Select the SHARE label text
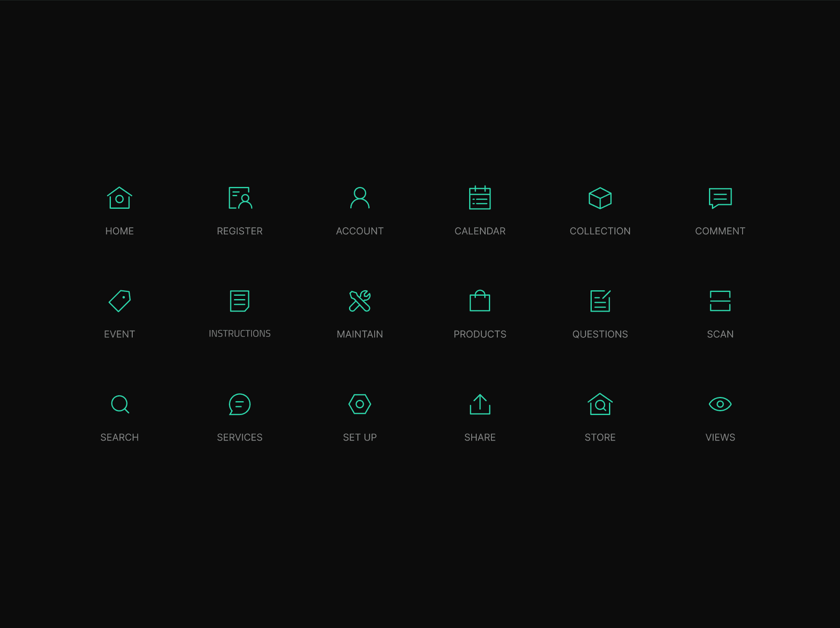 click(480, 438)
